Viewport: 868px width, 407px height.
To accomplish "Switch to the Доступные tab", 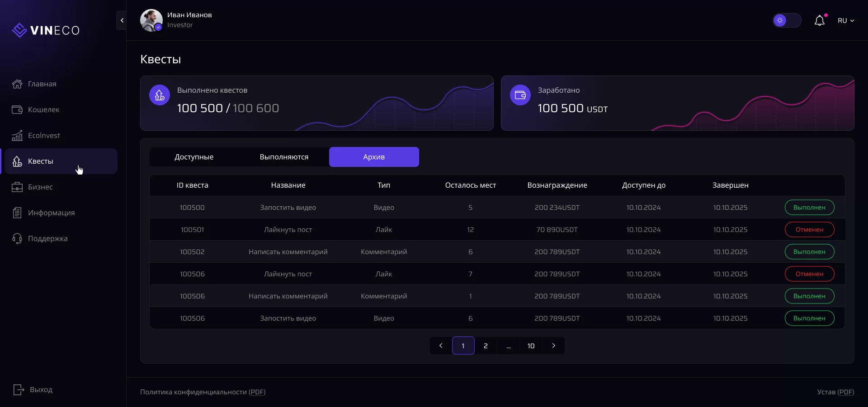I will (x=194, y=157).
